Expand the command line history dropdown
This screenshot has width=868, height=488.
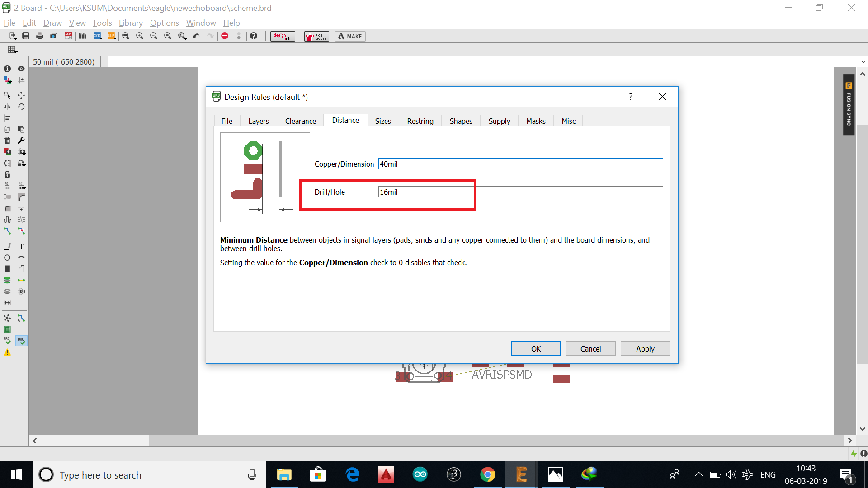pyautogui.click(x=863, y=62)
